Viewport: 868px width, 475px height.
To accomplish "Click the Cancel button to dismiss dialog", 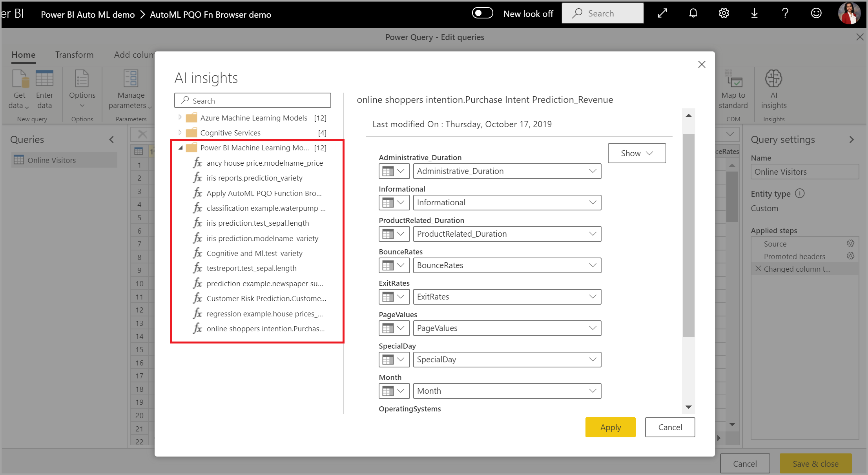I will (670, 427).
